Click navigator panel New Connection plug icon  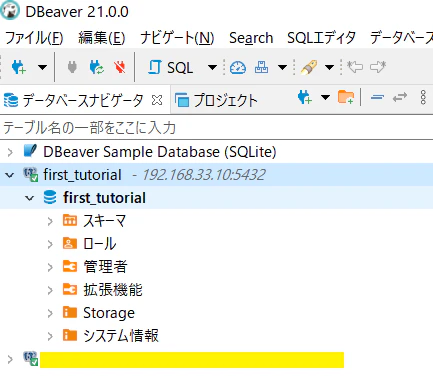point(305,97)
